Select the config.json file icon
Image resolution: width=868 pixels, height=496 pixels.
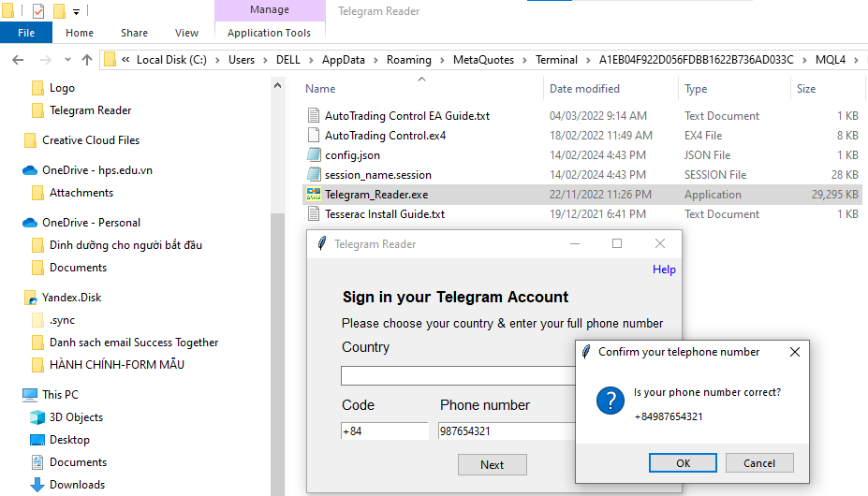[314, 155]
